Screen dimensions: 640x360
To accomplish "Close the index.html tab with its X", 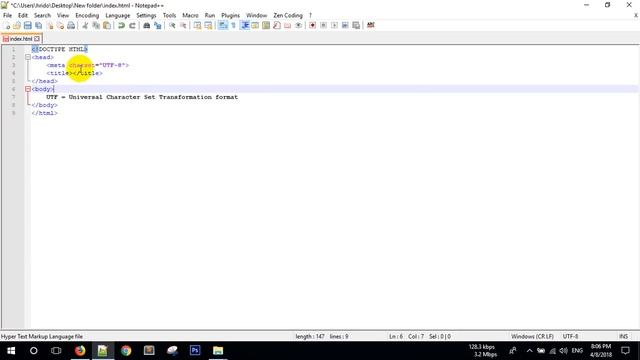I will click(37, 39).
